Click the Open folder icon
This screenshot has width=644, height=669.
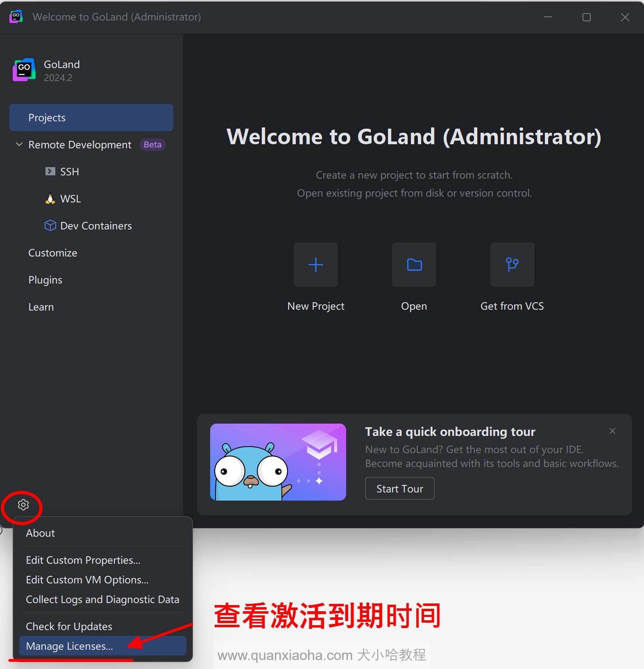click(x=414, y=265)
